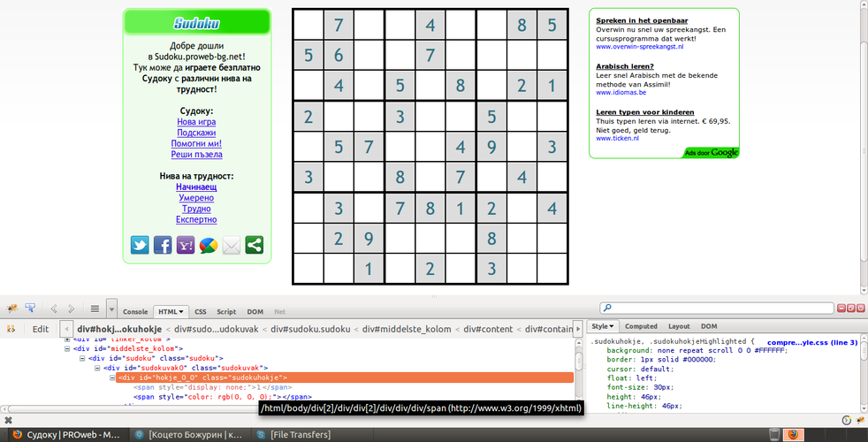
Task: Start a new game via Нова игра
Action: (x=196, y=122)
